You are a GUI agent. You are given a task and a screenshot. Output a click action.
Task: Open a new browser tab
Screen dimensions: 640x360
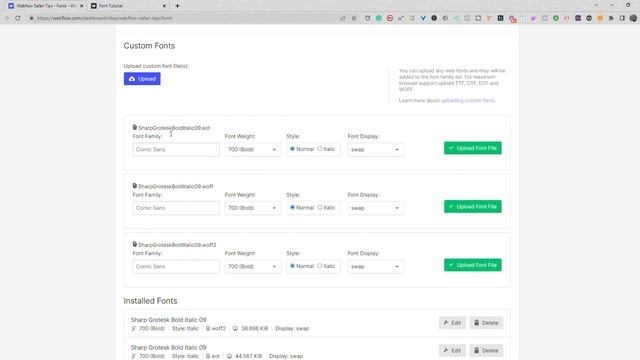click(177, 6)
